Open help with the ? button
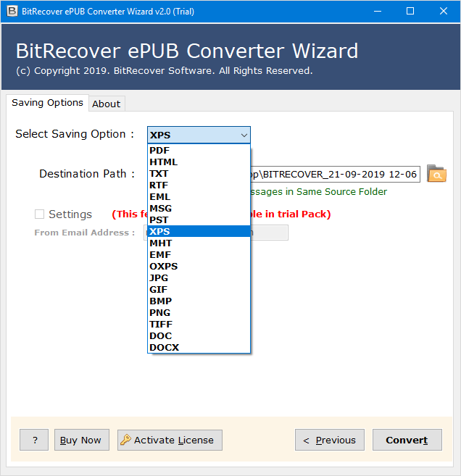The image size is (461, 476). pyautogui.click(x=34, y=440)
